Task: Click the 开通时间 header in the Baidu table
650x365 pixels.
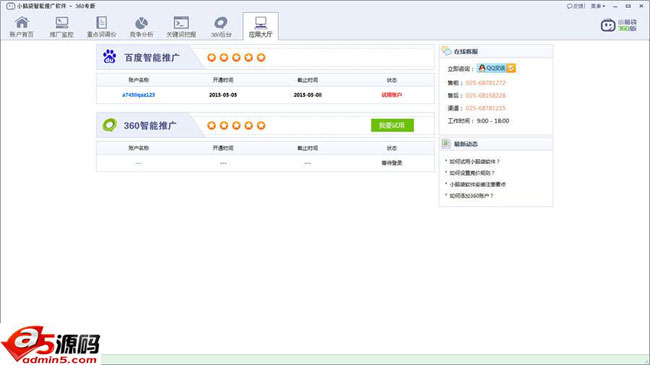Action: pyautogui.click(x=223, y=80)
